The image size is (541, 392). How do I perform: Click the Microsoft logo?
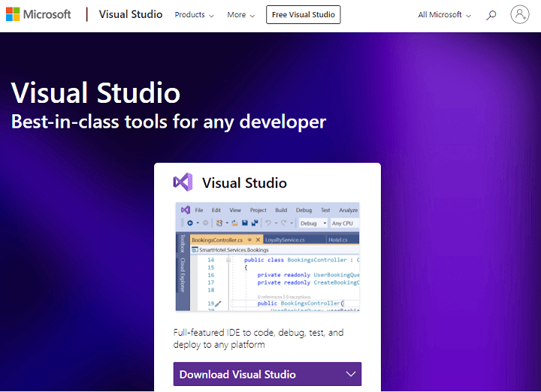tap(38, 14)
